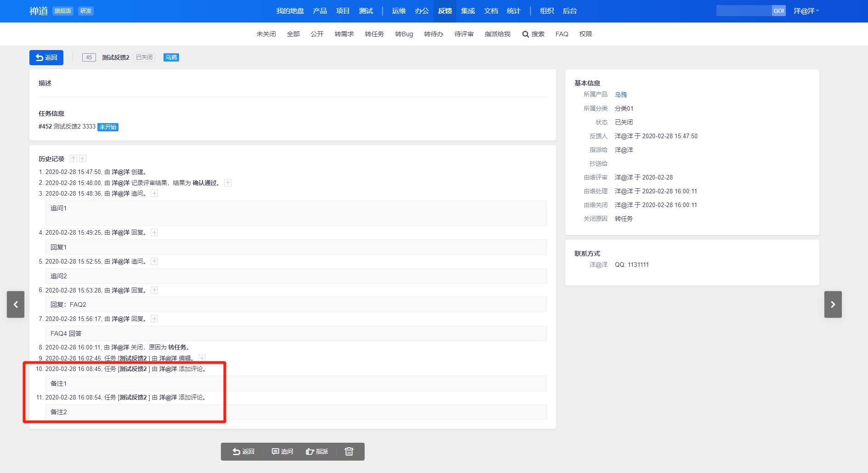Click the 指派 assign button in bottom toolbar
This screenshot has height=473, width=868.
pos(317,451)
